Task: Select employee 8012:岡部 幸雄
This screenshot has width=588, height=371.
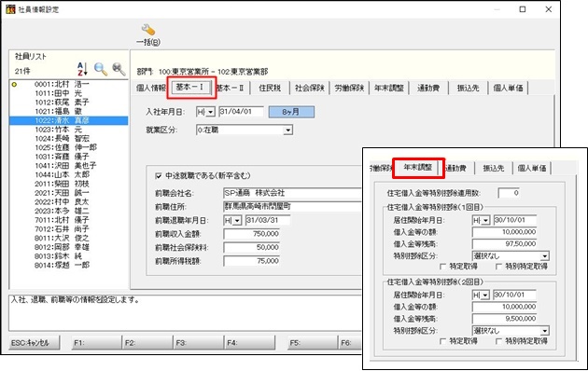Action: pyautogui.click(x=62, y=247)
